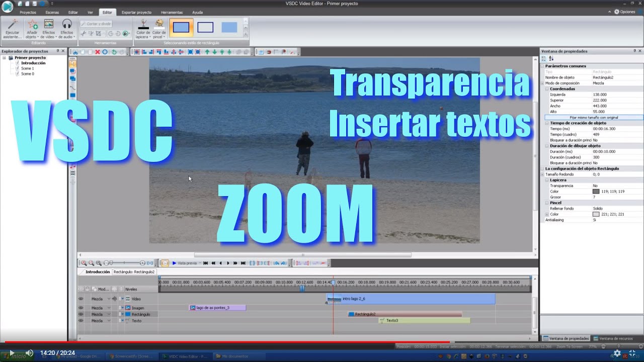This screenshot has height=362, width=644.
Task: Open the Añadir objeto menu
Action: tap(32, 29)
